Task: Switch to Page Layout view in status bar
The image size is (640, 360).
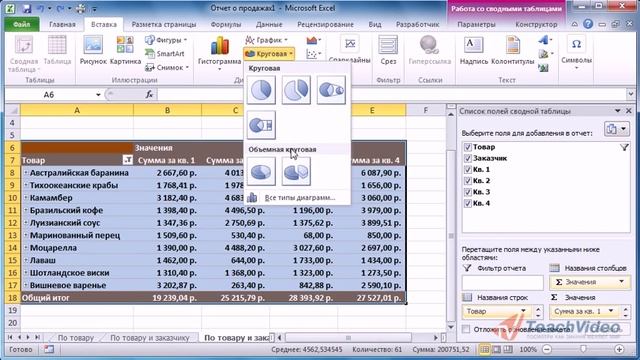Action: point(496,349)
